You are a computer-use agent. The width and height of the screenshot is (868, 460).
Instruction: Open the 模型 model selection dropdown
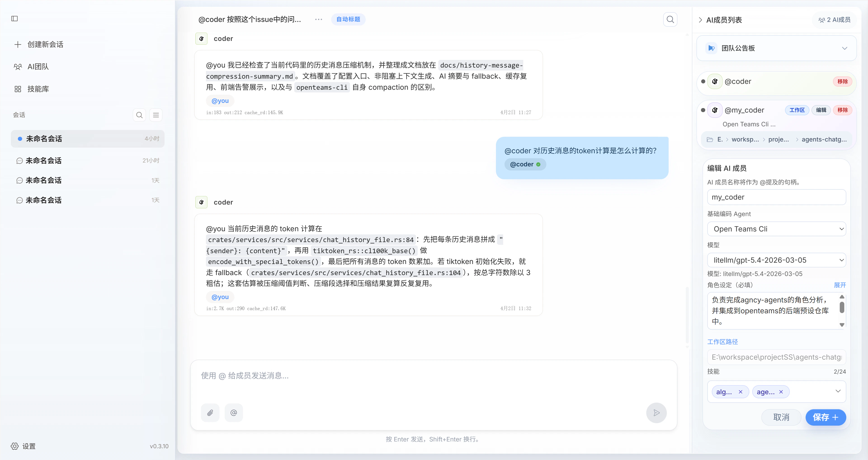click(x=777, y=260)
